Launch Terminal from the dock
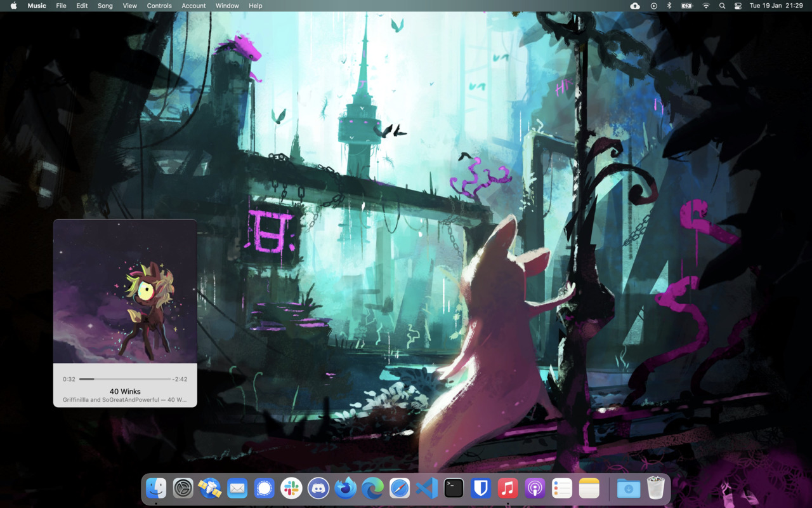 [x=454, y=488]
